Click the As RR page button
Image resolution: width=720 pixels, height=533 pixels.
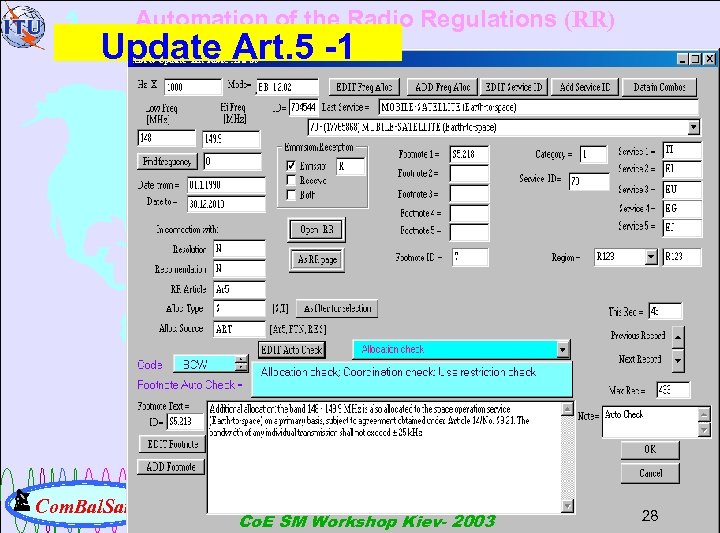317,260
